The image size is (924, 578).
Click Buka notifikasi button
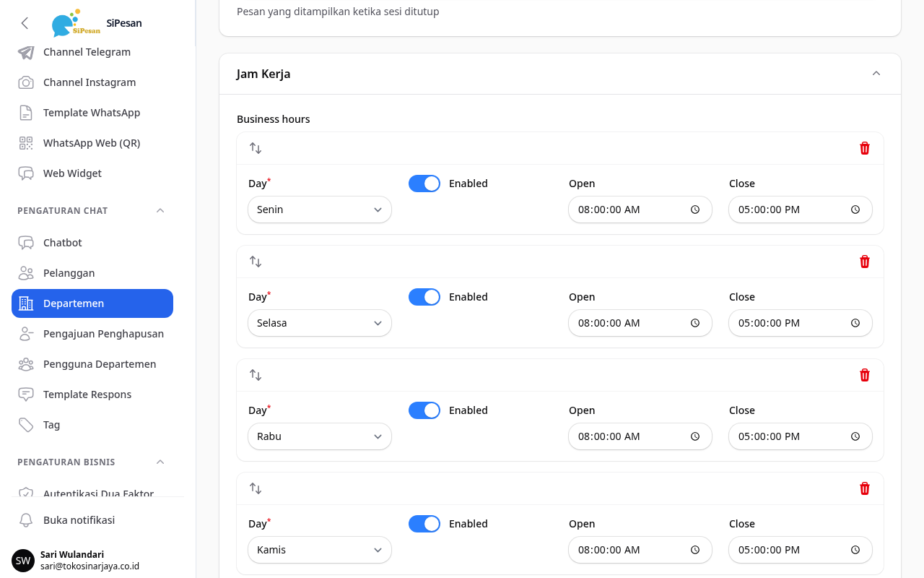92,520
